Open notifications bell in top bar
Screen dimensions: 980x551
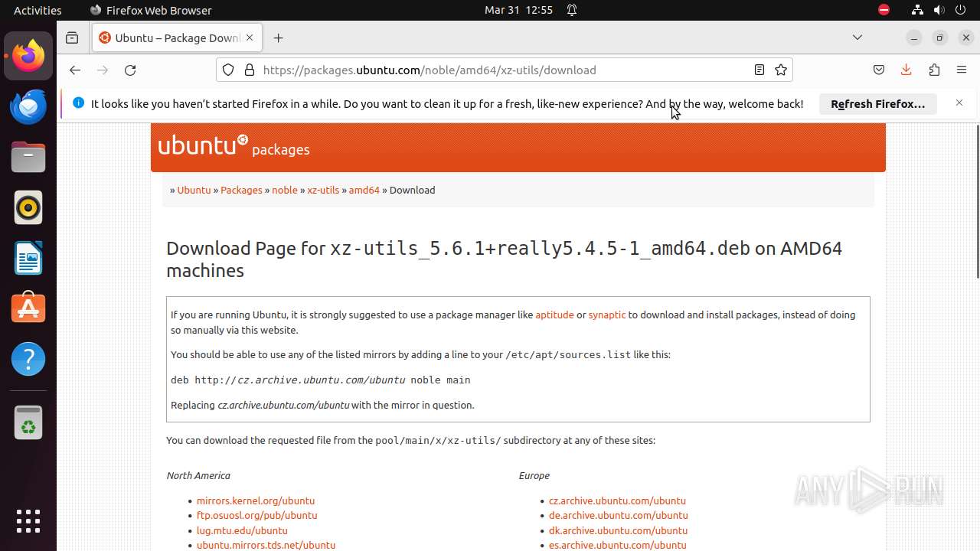[x=572, y=10]
